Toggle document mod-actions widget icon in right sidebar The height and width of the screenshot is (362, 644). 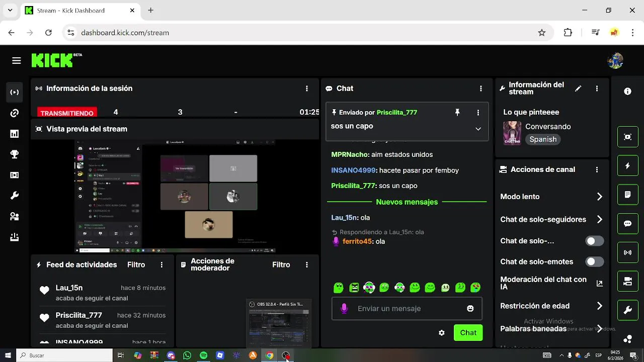click(x=628, y=195)
